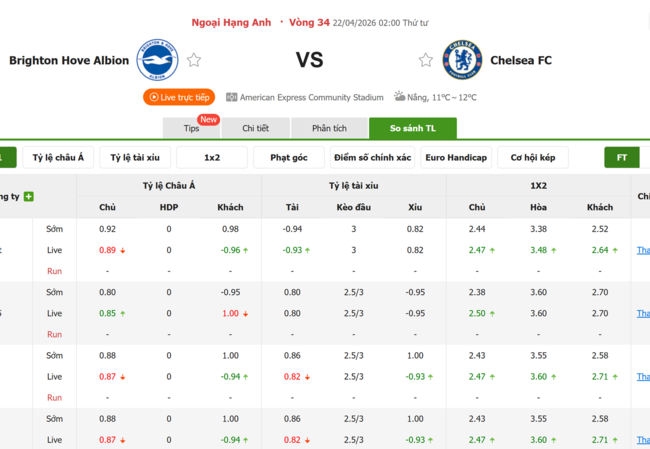The height and width of the screenshot is (449, 650).
Task: Select the So sánh TL tab
Action: 412,128
